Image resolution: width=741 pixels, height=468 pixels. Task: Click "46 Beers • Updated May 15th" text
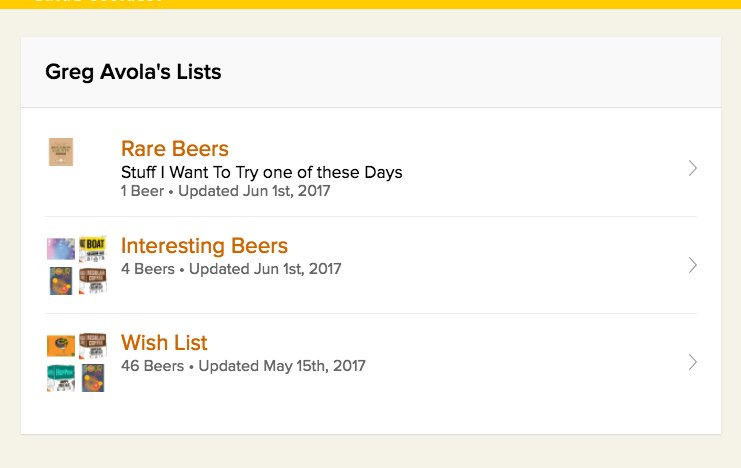click(x=243, y=366)
